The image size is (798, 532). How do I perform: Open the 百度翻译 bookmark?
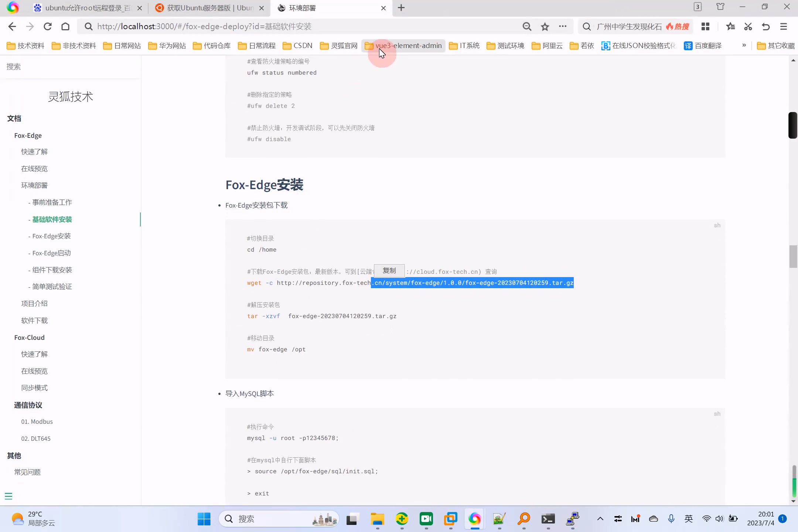[x=703, y=45]
